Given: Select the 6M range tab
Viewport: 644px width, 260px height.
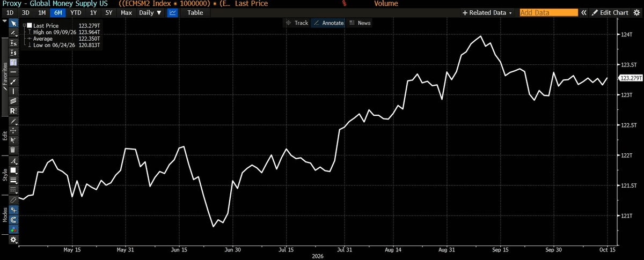Looking at the screenshot, I should tap(58, 12).
